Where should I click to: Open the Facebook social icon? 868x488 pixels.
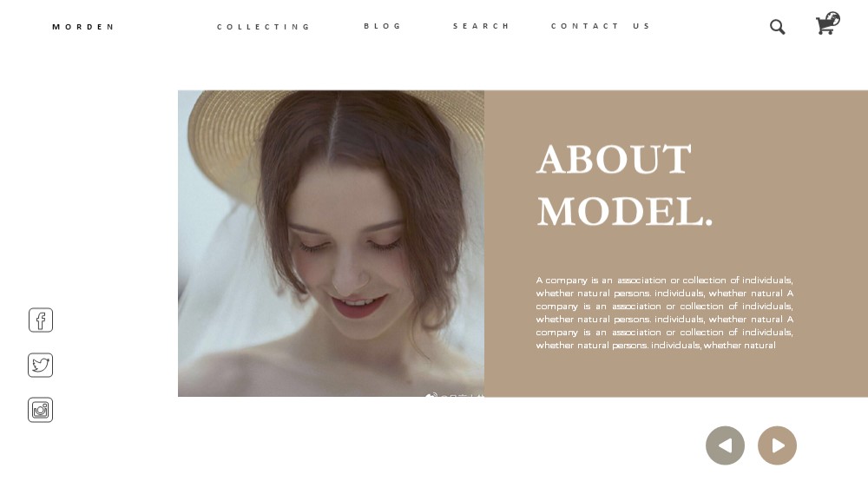coord(41,320)
